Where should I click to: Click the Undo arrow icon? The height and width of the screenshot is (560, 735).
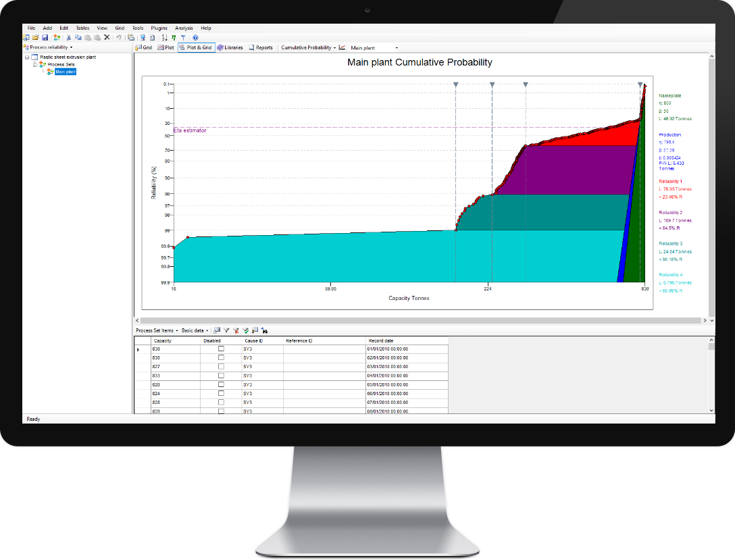click(119, 38)
